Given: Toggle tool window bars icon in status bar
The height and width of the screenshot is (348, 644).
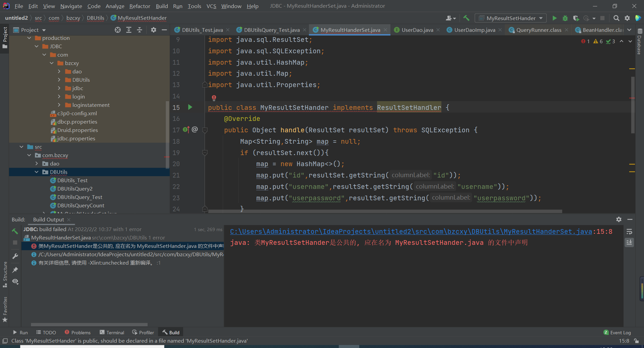Looking at the screenshot, I should (x=5, y=341).
